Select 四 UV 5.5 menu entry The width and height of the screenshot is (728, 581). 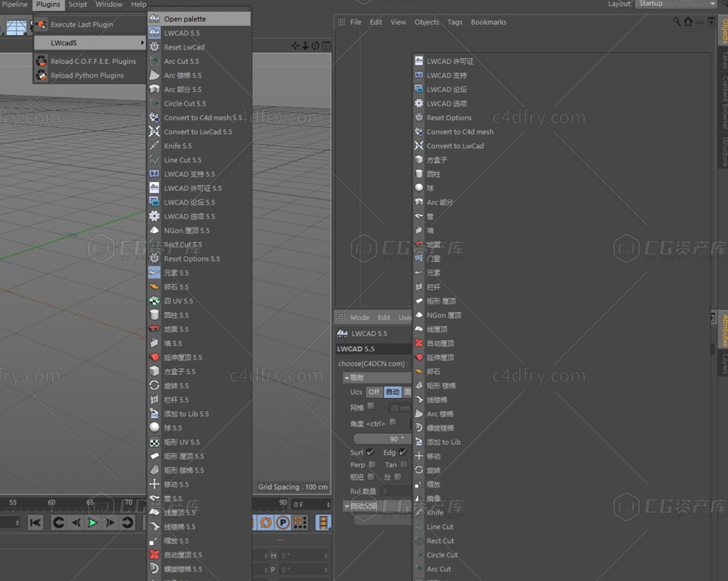coord(199,301)
